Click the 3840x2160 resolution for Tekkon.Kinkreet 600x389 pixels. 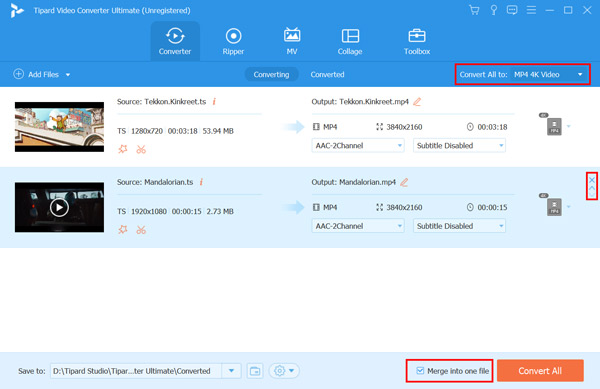[404, 127]
